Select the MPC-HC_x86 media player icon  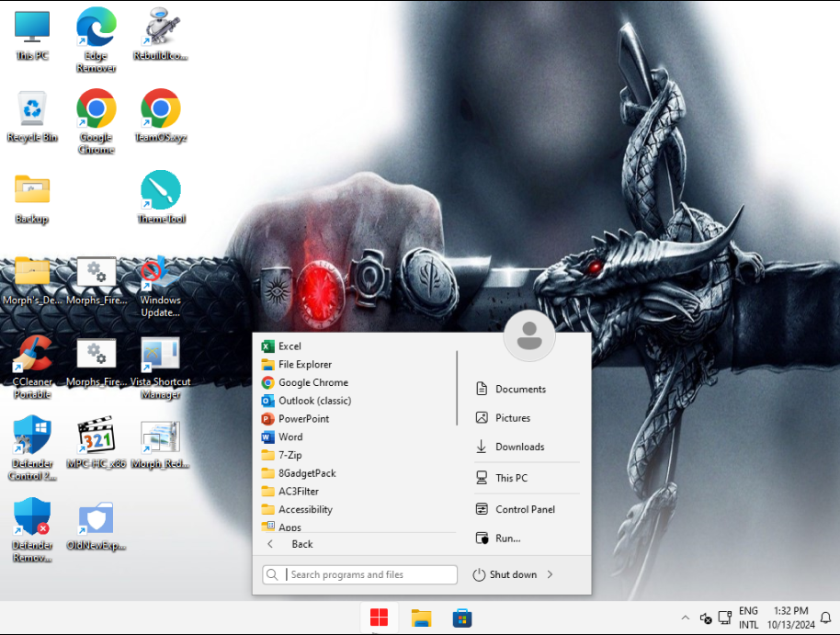pos(96,443)
